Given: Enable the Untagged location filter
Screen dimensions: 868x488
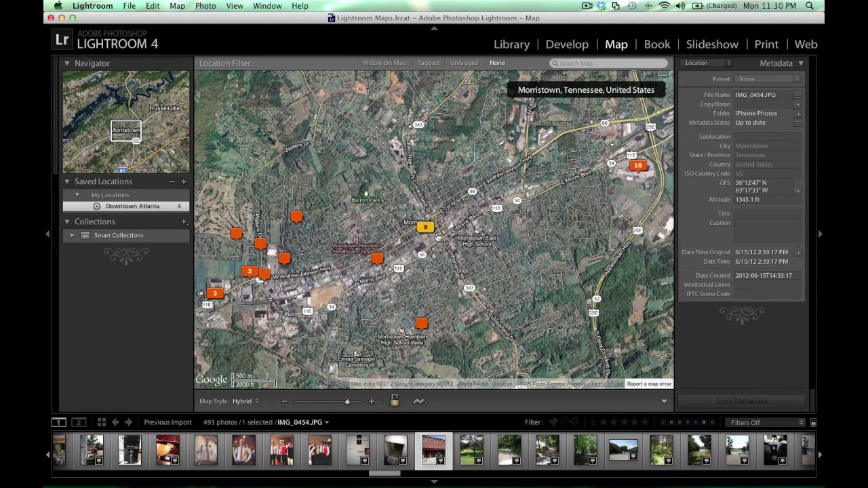Looking at the screenshot, I should click(x=464, y=63).
